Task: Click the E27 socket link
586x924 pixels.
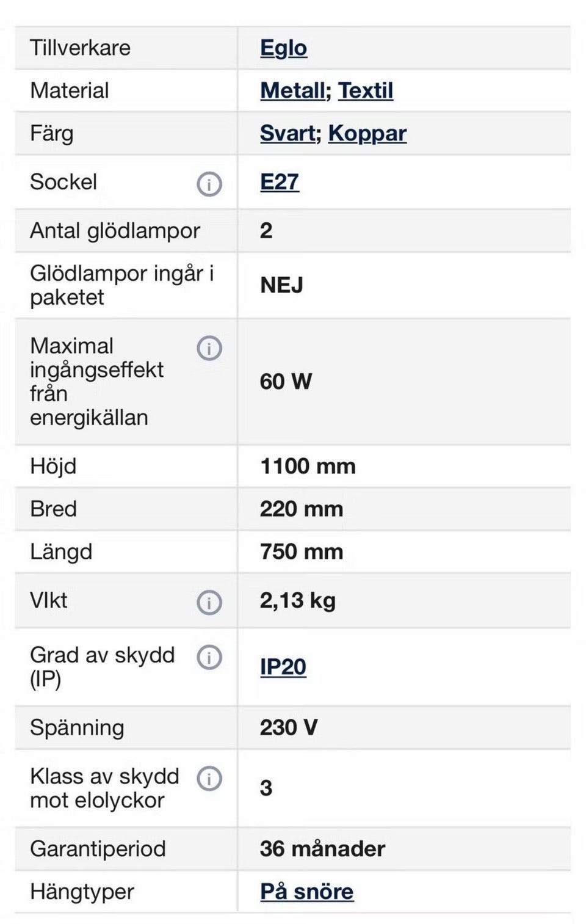Action: [280, 182]
